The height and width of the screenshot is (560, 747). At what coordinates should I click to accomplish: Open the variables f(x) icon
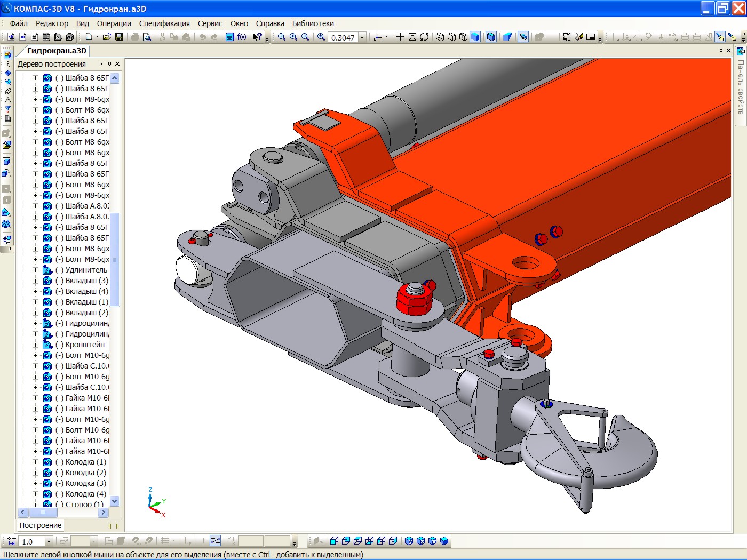coord(242,37)
